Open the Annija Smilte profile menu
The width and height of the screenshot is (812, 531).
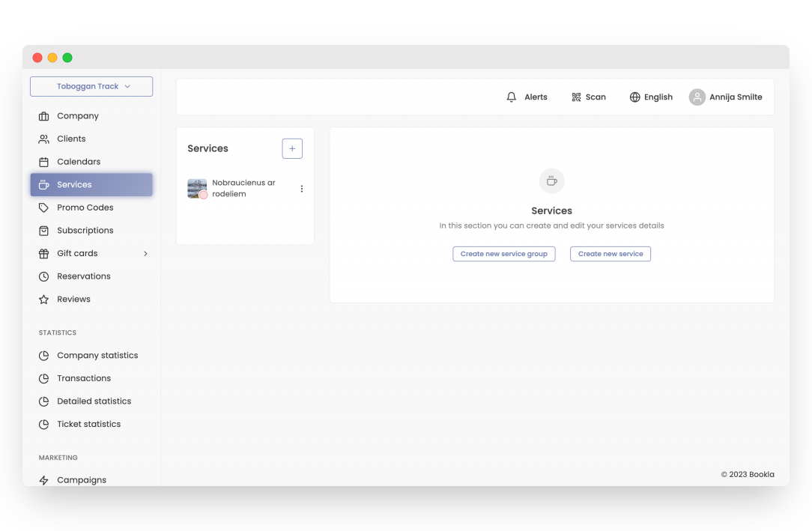726,97
